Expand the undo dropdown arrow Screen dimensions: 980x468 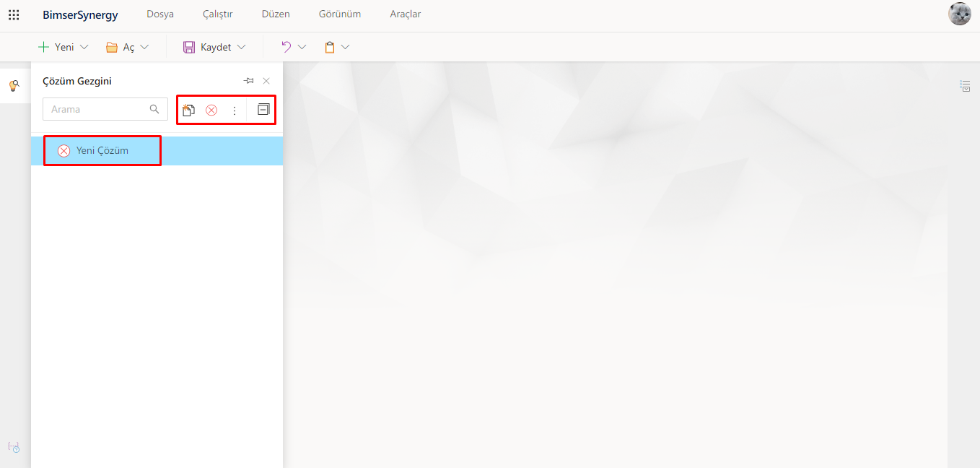(302, 47)
